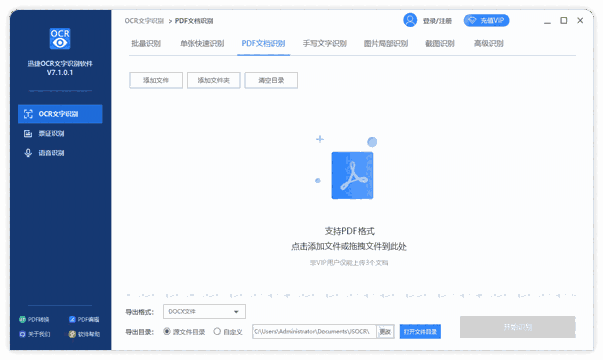Open the 关于我们 link

[39, 334]
